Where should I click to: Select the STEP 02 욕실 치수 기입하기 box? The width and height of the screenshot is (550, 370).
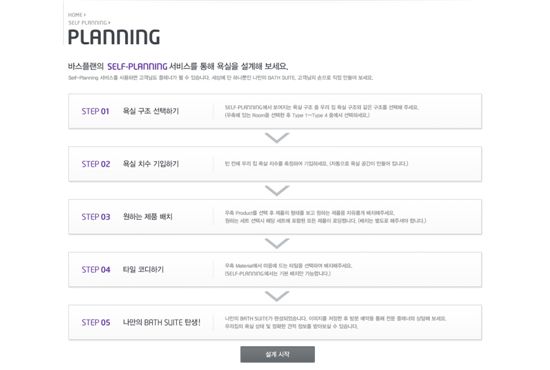(x=275, y=164)
